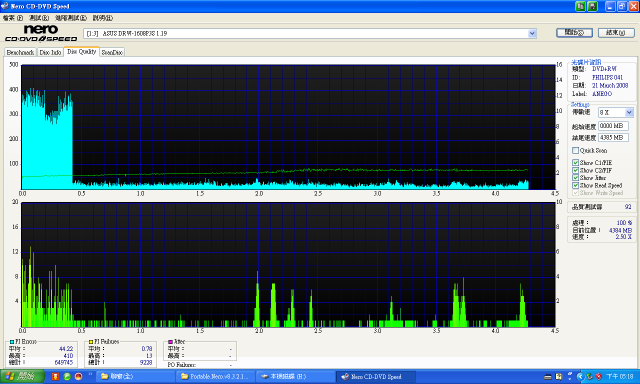Select the Disc Quality tab
This screenshot has height=384, width=640.
point(82,51)
